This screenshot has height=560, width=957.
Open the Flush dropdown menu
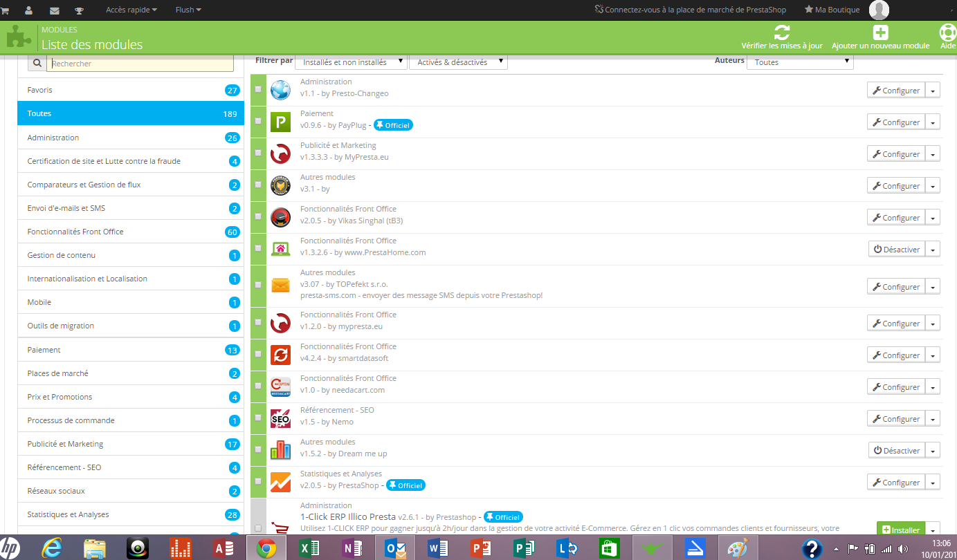pos(188,10)
